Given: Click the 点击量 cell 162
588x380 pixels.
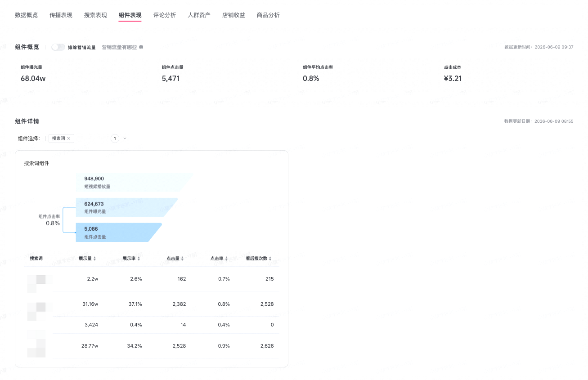Looking at the screenshot, I should pos(181,279).
